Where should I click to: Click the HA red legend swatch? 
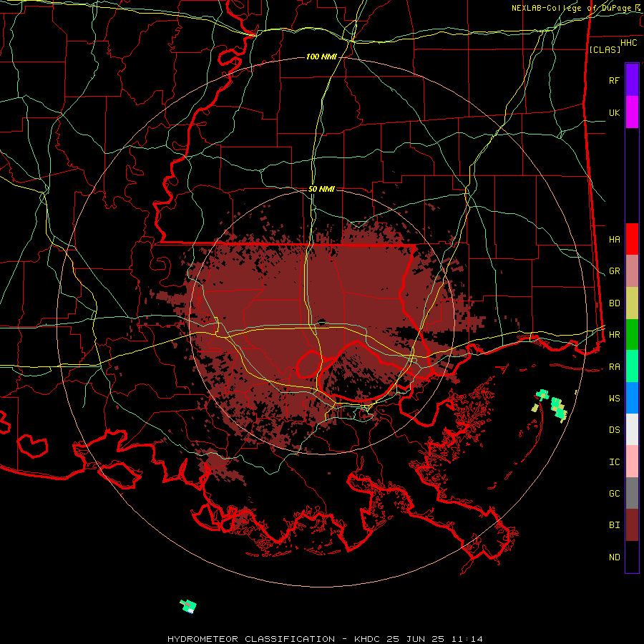pos(632,239)
